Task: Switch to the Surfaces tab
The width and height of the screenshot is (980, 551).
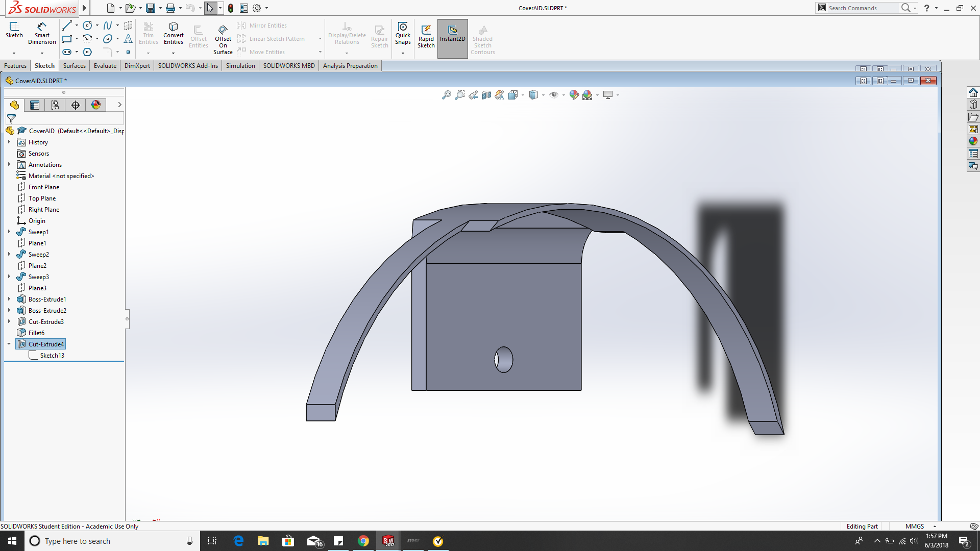Action: coord(75,66)
